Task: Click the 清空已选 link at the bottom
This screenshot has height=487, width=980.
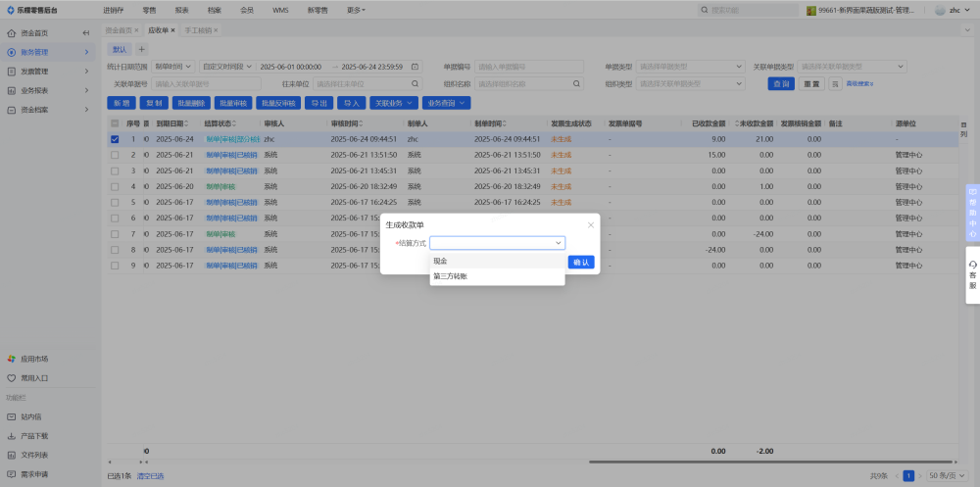Action: pos(150,475)
